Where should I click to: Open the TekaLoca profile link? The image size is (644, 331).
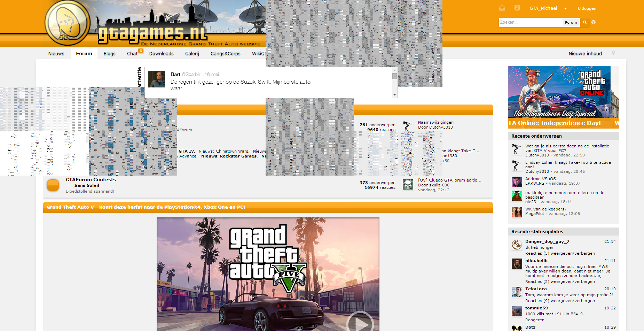536,289
